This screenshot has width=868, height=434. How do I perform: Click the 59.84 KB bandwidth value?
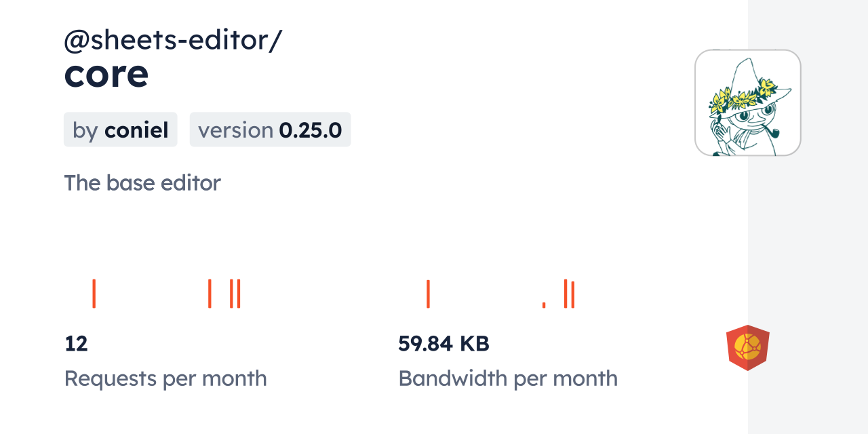click(x=443, y=344)
